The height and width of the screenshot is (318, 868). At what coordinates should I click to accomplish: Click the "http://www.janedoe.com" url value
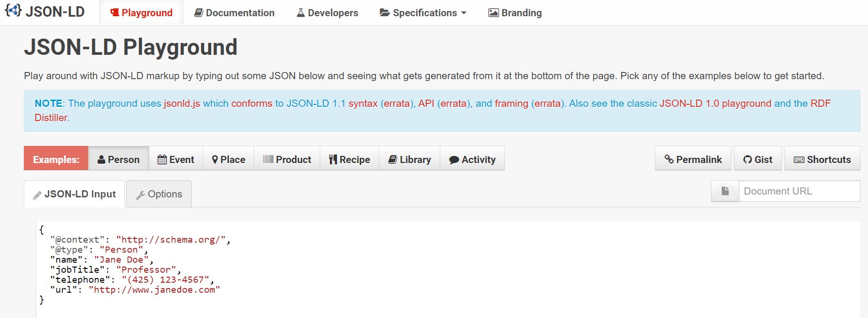click(154, 290)
